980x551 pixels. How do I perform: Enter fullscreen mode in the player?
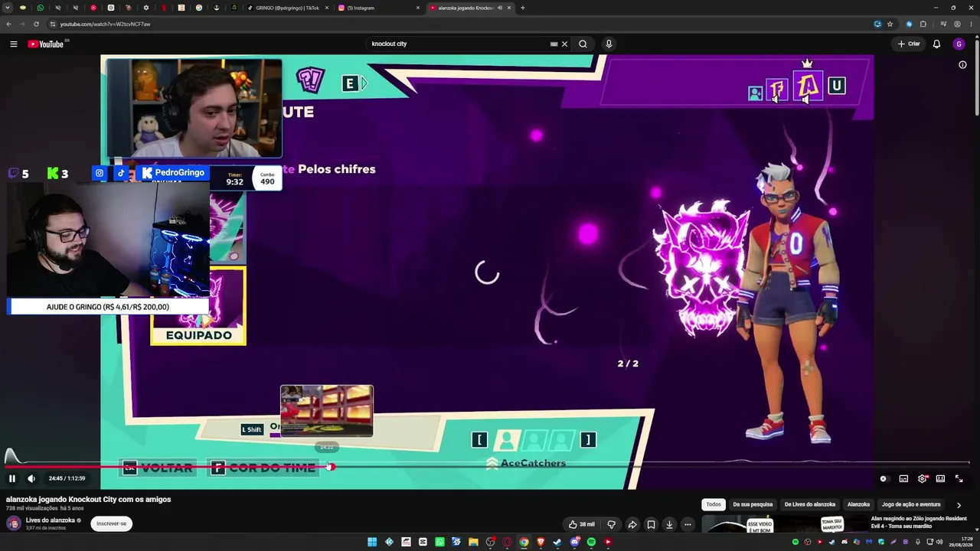(959, 478)
